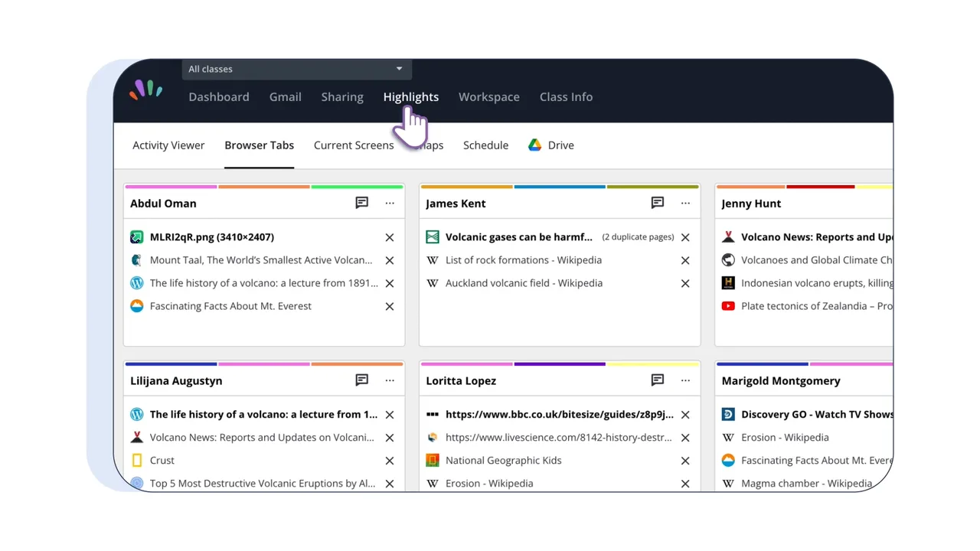Click message icon on Lilijana Augustyn card
This screenshot has height=551, width=980.
(362, 380)
